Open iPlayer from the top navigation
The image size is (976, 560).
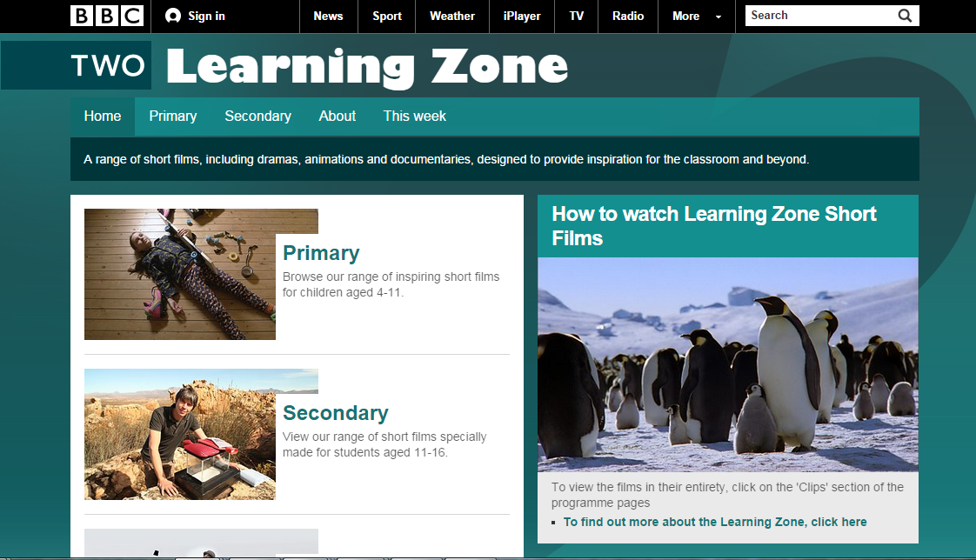coord(522,17)
